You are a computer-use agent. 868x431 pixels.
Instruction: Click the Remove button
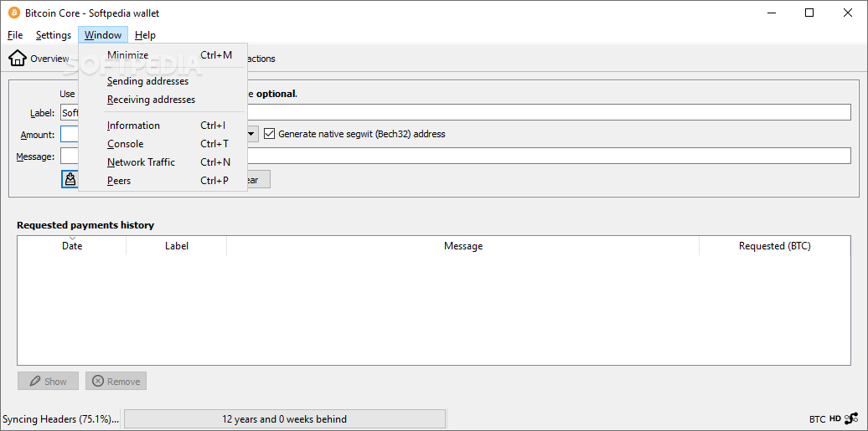[x=116, y=382]
